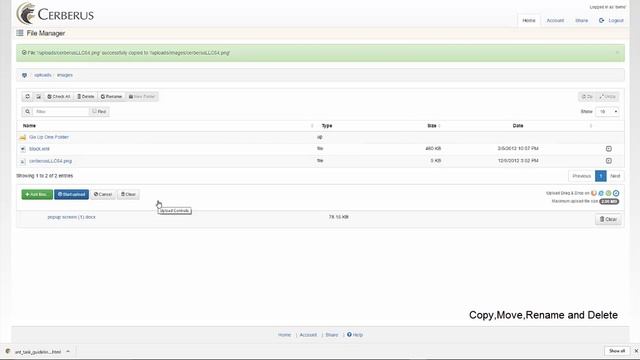Open the File Manager menu icon

(x=20, y=33)
